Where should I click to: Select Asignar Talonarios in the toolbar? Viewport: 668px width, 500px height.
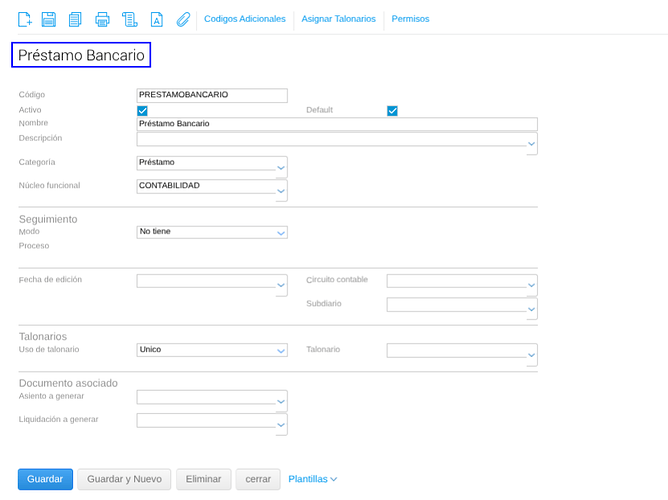click(x=338, y=19)
